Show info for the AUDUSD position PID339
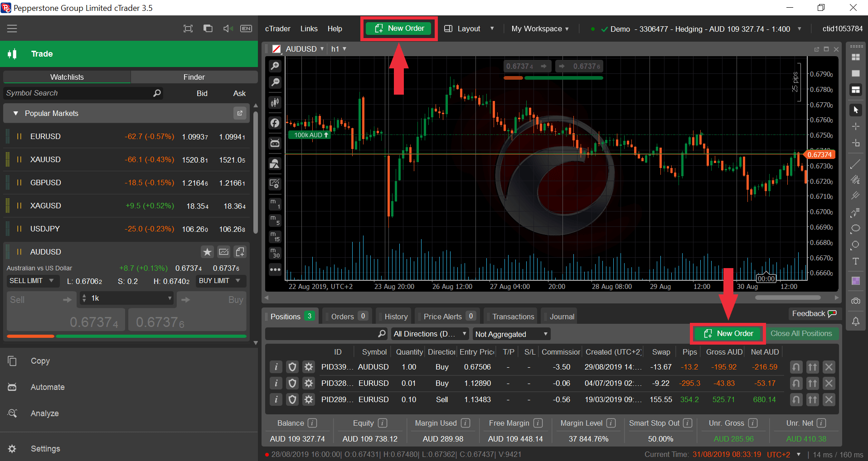Screen dimensions: 868x461 point(276,367)
